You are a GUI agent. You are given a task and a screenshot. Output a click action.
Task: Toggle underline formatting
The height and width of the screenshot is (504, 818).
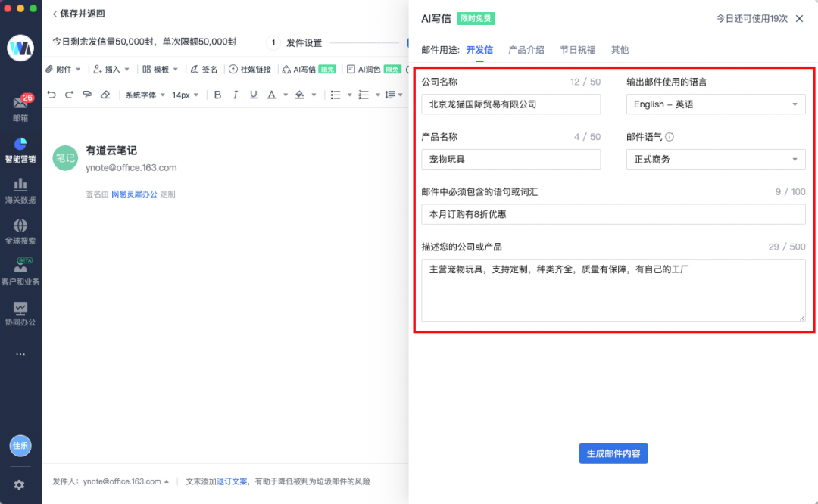pos(253,95)
